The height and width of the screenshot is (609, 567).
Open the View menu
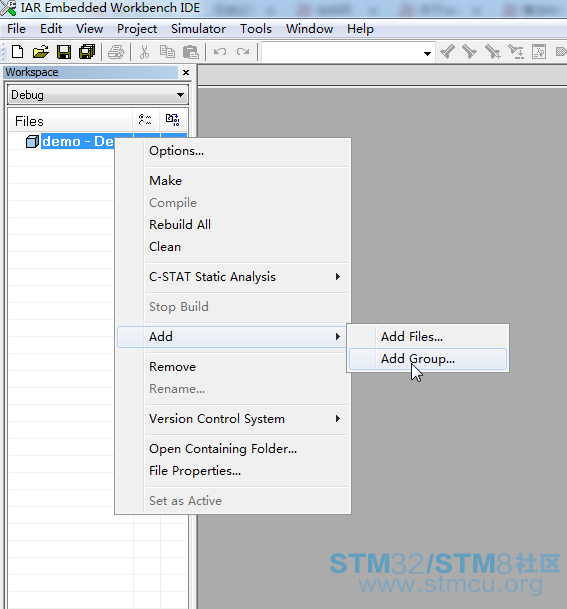pyautogui.click(x=89, y=29)
